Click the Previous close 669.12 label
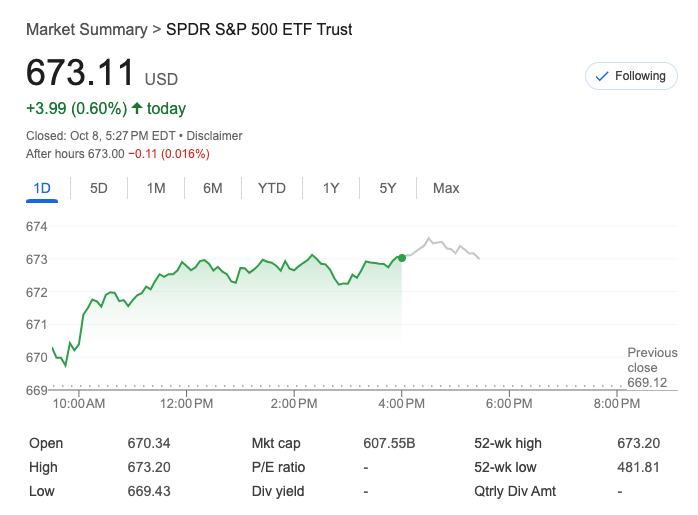Viewport: 698px width, 515px height. coord(651,367)
